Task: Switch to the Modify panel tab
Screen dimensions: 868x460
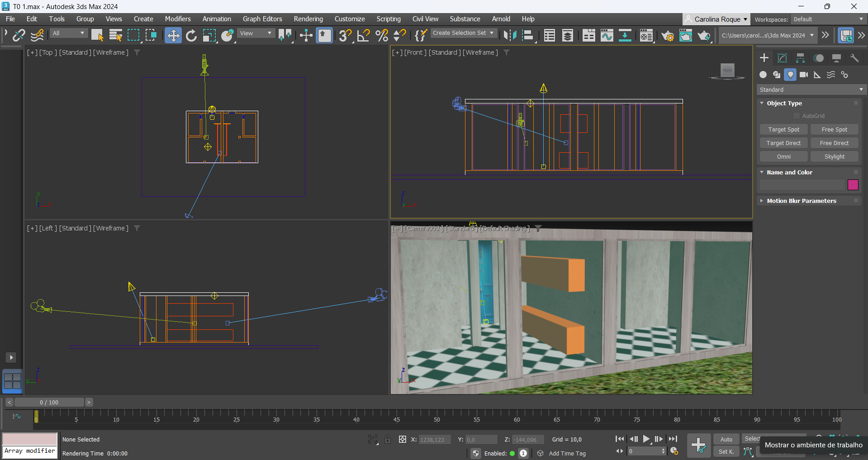Action: click(x=782, y=58)
